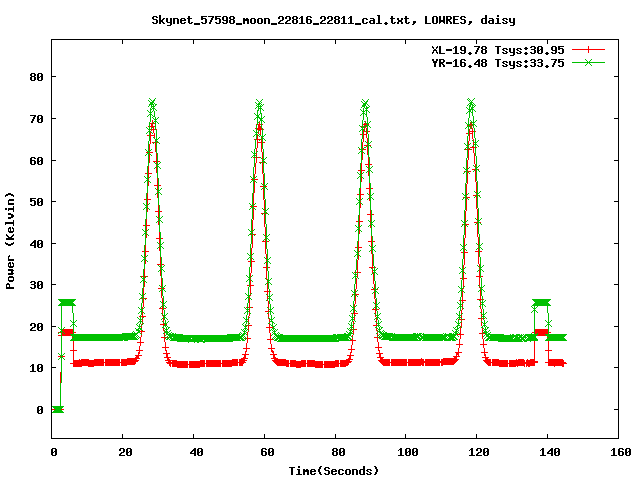This screenshot has width=640, height=480.
Task: Click the green calibration step near 138 seconds
Action: [541, 302]
